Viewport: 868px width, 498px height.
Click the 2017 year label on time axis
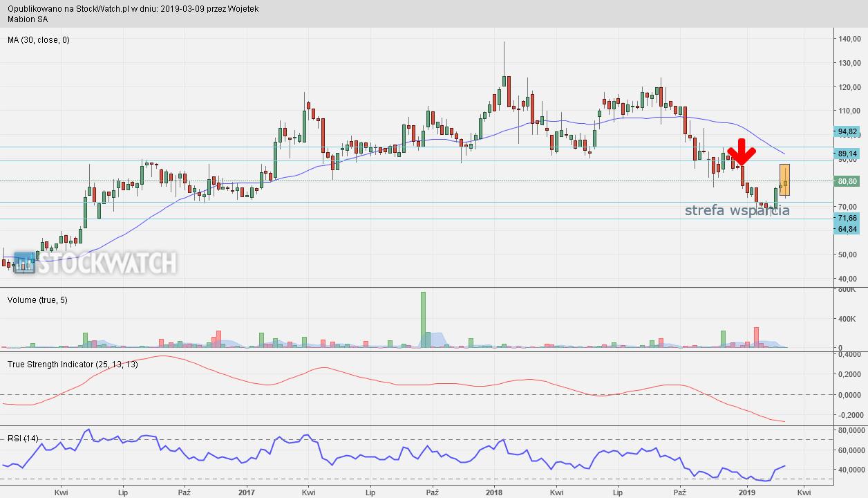click(x=247, y=492)
